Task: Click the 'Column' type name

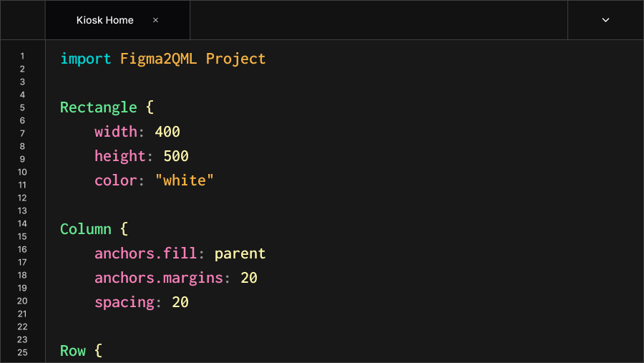Action: point(86,229)
